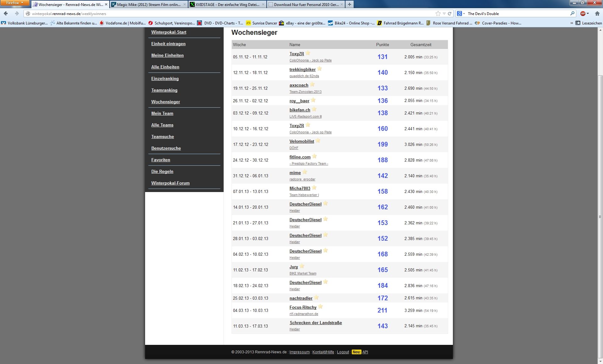Open the Firefox menu dropdown
The height and width of the screenshot is (364, 603).
[x=14, y=3]
